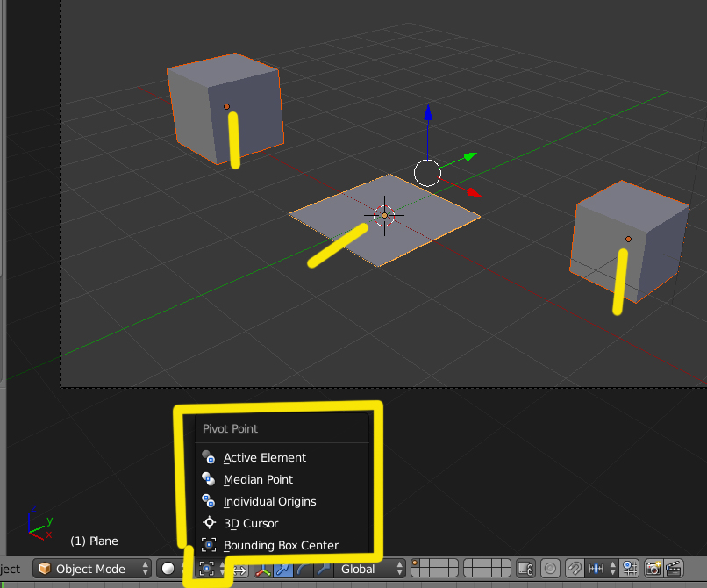This screenshot has height=588, width=707.
Task: Select the Individual Origins pivot option
Action: [282, 501]
